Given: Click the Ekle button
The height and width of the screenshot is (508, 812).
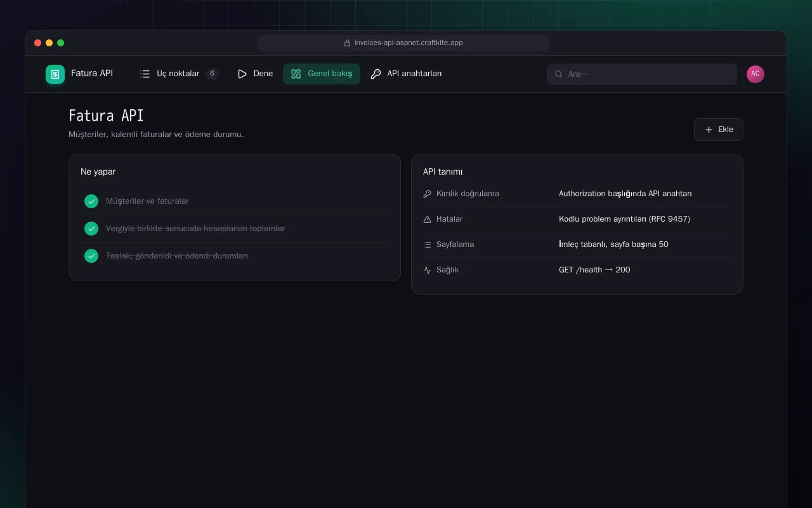Looking at the screenshot, I should tap(719, 130).
